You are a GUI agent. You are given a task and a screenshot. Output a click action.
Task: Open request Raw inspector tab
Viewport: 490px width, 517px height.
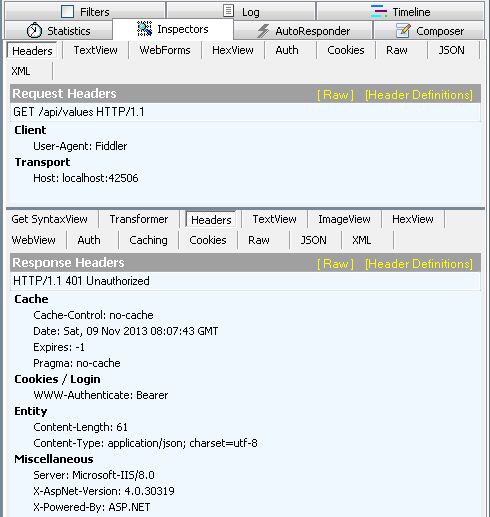pos(397,50)
